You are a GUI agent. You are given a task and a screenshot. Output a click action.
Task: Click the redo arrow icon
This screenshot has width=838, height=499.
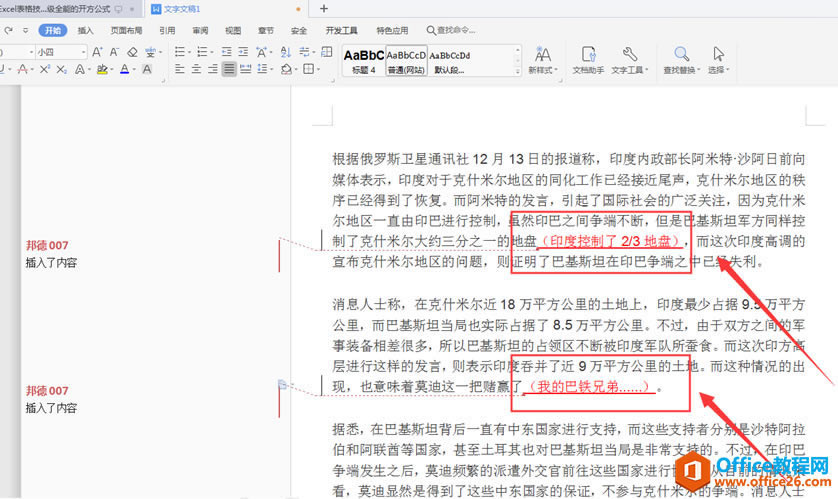coord(9,30)
